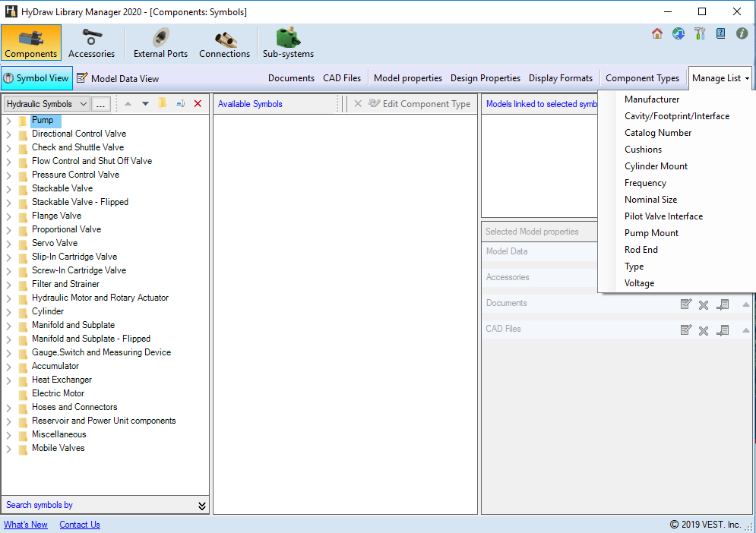The image size is (756, 533).
Task: Choose Catalog Number from the menu
Action: click(658, 133)
